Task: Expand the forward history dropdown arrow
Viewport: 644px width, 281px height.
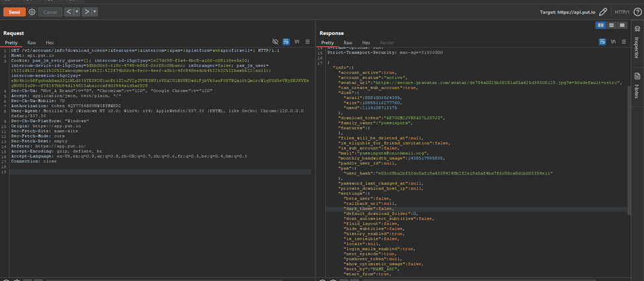Action: click(94, 12)
